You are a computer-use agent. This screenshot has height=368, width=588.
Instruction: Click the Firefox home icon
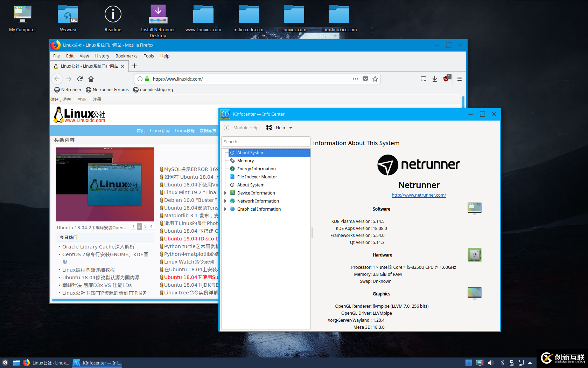pos(91,79)
